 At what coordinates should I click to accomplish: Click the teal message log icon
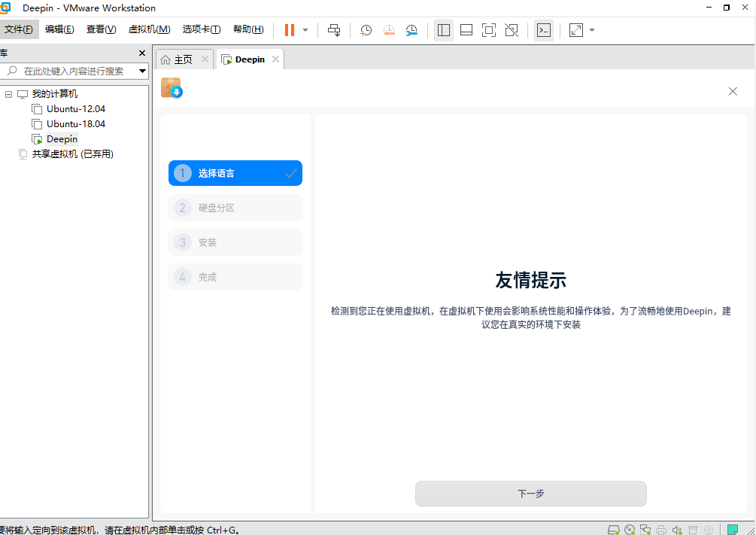pyautogui.click(x=733, y=530)
